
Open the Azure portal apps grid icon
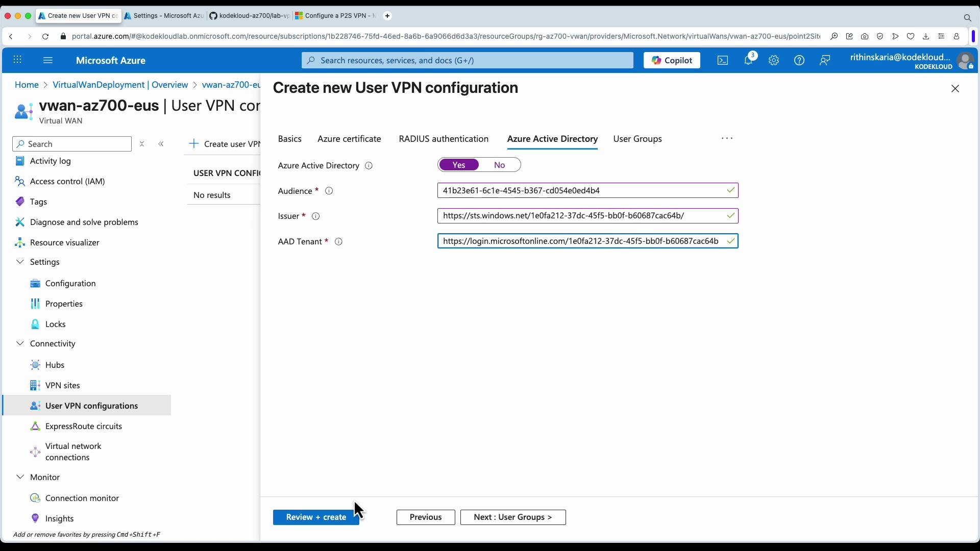coord(17,60)
